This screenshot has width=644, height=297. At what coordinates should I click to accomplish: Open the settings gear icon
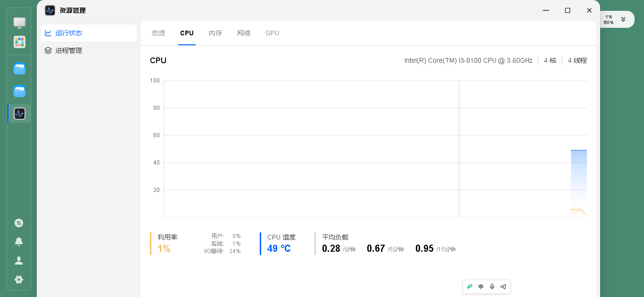click(x=19, y=279)
